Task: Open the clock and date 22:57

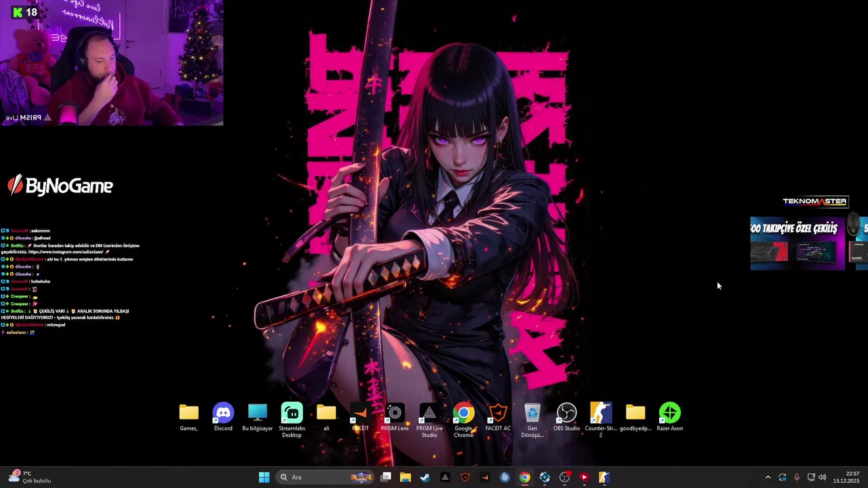Action: [x=846, y=477]
